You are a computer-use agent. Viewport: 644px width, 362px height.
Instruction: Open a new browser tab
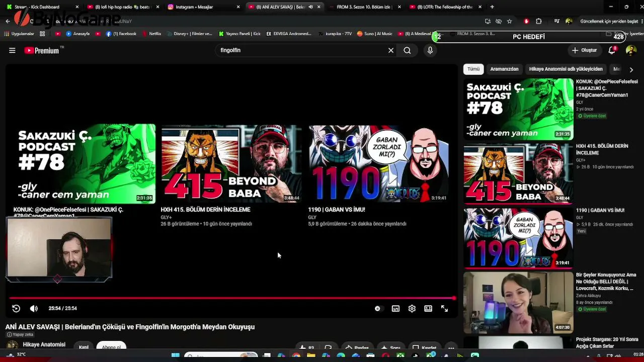click(492, 7)
